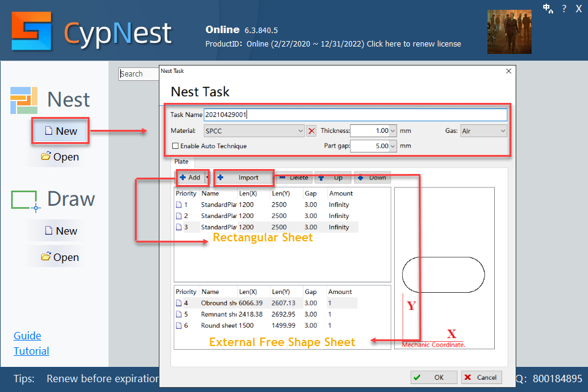Click page icon of Obround sheet row
The width and height of the screenshot is (588, 392).
[179, 303]
